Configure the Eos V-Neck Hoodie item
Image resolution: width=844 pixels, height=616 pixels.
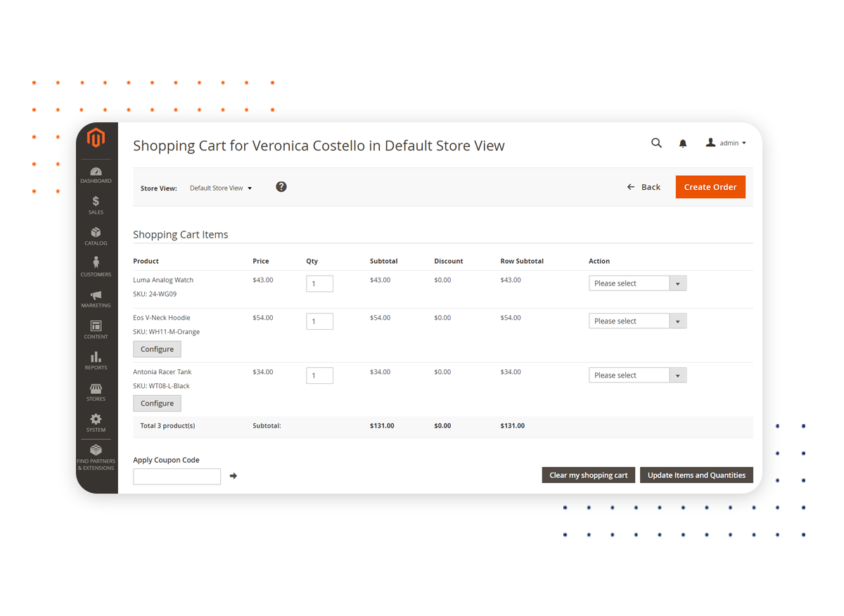157,349
